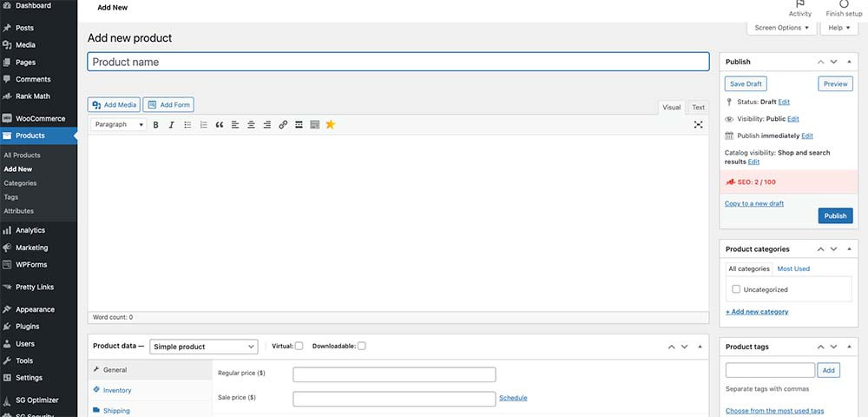Click the blue Publish button
The width and height of the screenshot is (868, 417).
tap(835, 216)
